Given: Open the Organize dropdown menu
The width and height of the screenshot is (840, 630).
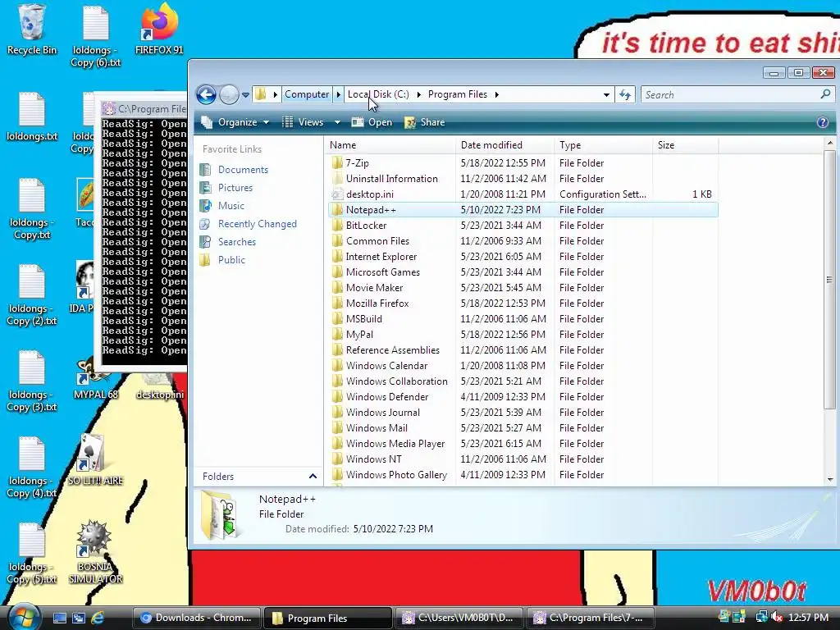Looking at the screenshot, I should click(x=235, y=122).
